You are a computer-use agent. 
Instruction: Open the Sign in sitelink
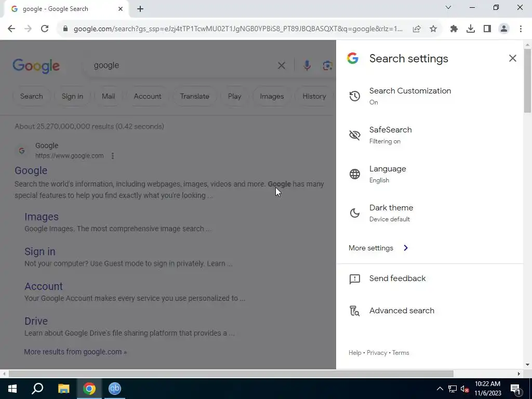[39, 252]
